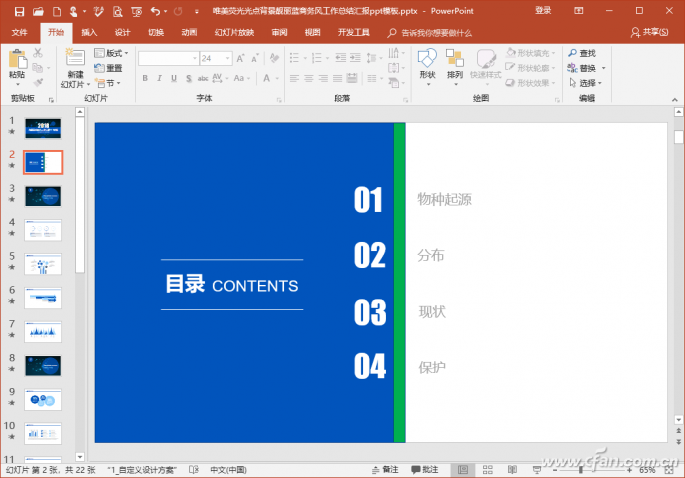Image resolution: width=685 pixels, height=478 pixels.
Task: Open the Layout (版式) dropdown
Action: pyautogui.click(x=112, y=53)
